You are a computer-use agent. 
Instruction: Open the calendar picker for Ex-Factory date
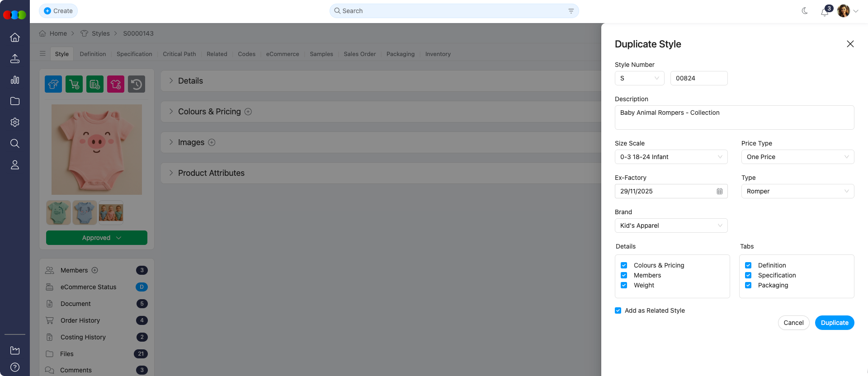(719, 191)
